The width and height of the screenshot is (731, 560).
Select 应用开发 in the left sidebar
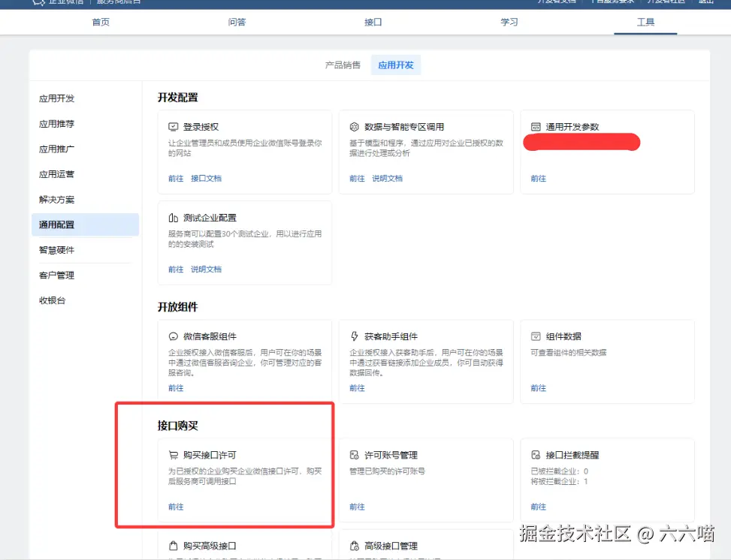click(x=56, y=98)
